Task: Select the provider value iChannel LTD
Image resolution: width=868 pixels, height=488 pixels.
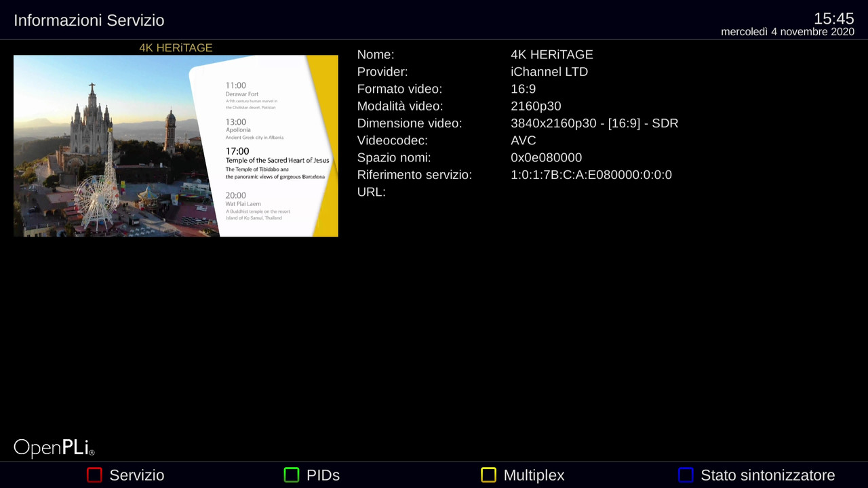Action: (x=549, y=72)
